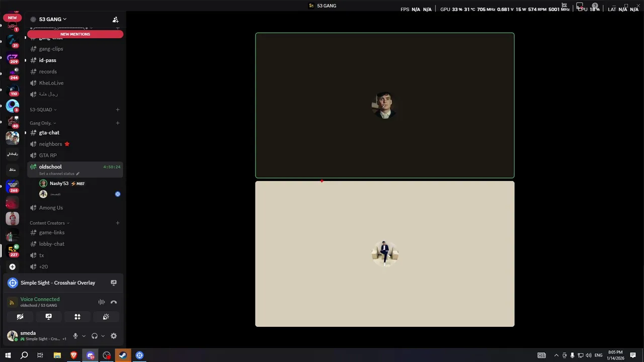The height and width of the screenshot is (362, 644).
Task: Toggle noise suppression waveform icon
Action: 102,302
